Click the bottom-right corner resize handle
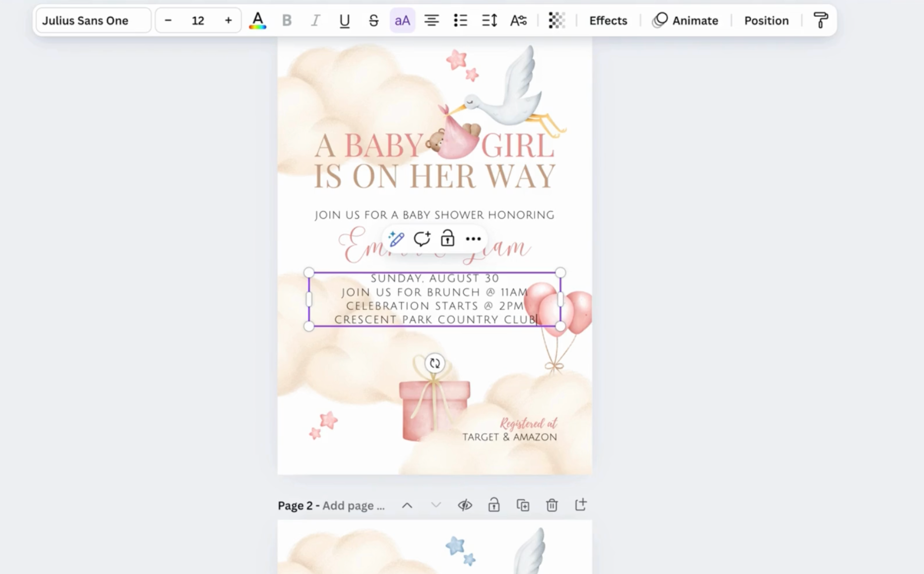The width and height of the screenshot is (924, 574). click(x=561, y=326)
